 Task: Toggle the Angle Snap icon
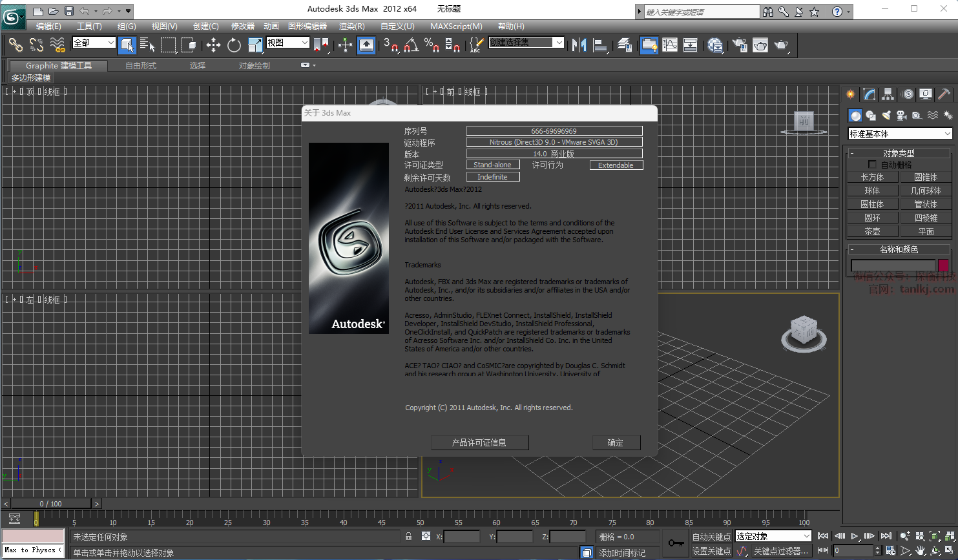pyautogui.click(x=411, y=45)
